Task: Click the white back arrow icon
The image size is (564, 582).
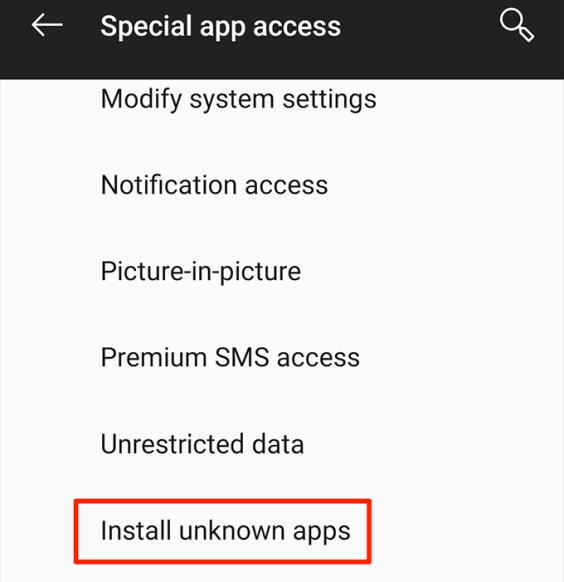Action: click(47, 25)
